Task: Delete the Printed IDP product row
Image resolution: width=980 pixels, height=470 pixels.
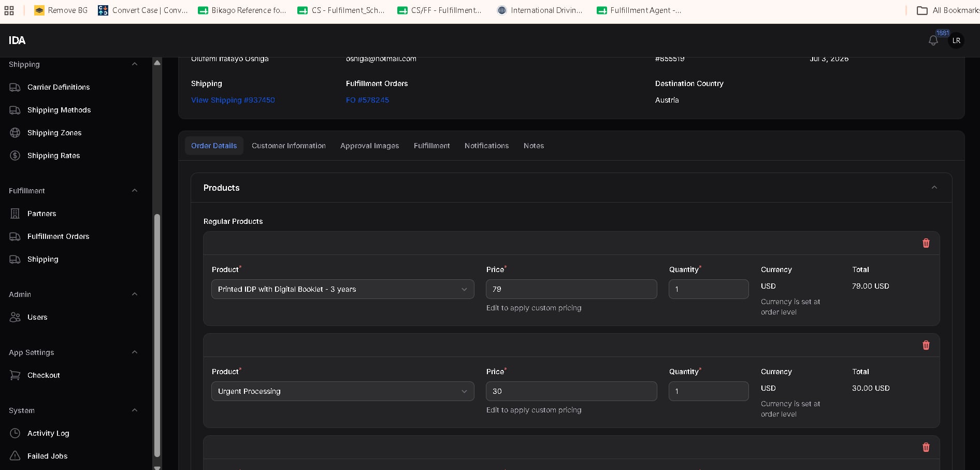Action: pyautogui.click(x=926, y=243)
